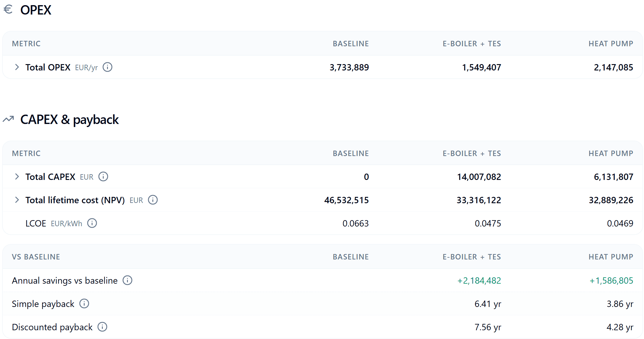Image resolution: width=644 pixels, height=339 pixels.
Task: Click the OPEX section heading
Action: (x=36, y=10)
